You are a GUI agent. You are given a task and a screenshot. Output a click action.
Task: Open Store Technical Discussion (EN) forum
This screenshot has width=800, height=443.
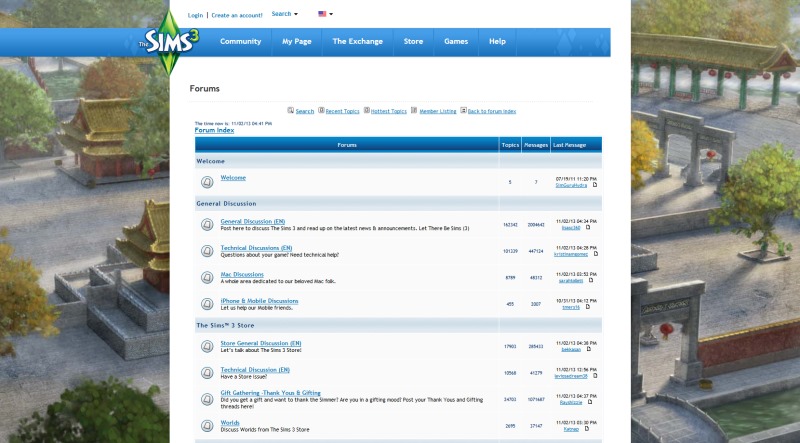[255, 370]
